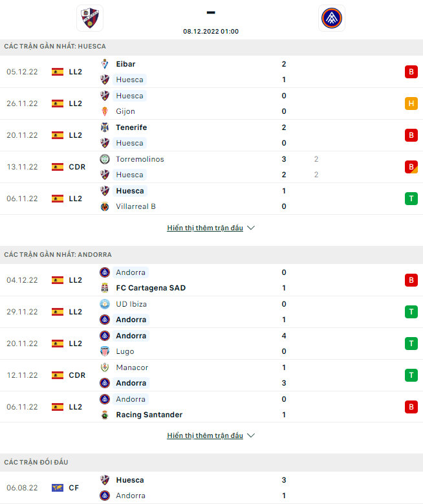Open the Huesca vs Andorra 06.08.22 match row
Screen dimensions: 423x504
211,488
